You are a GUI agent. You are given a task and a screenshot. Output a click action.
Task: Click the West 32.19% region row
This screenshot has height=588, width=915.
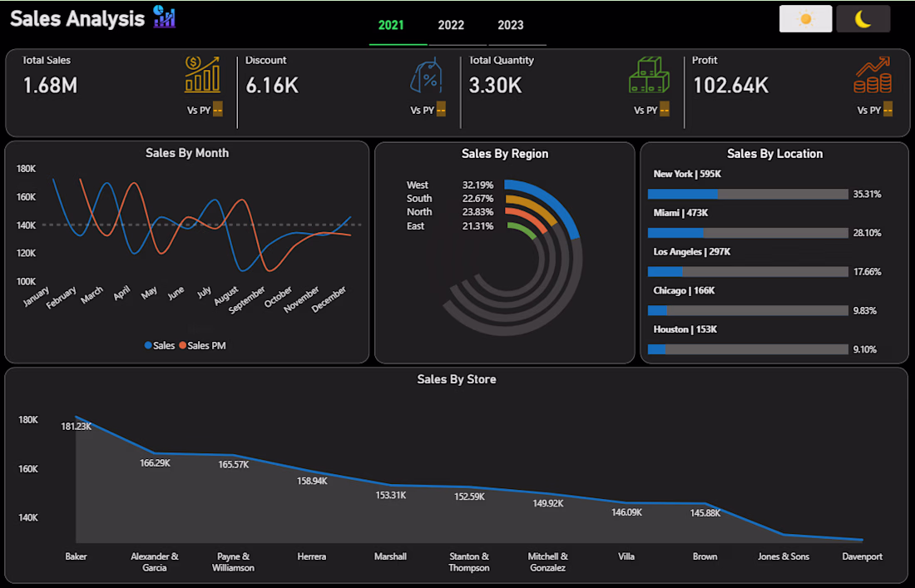450,185
